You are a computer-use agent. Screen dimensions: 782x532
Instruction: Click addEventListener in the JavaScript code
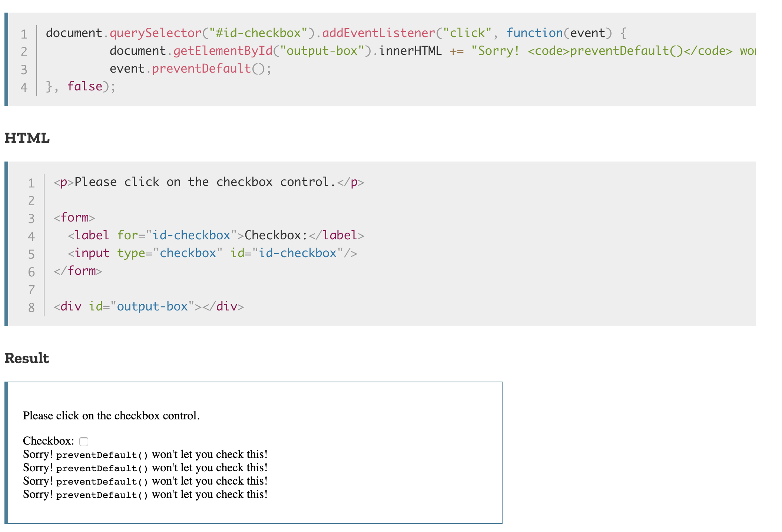click(378, 33)
